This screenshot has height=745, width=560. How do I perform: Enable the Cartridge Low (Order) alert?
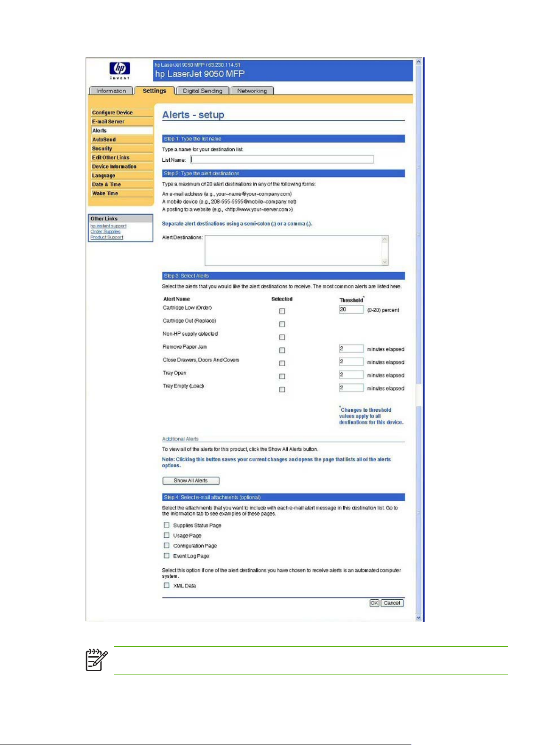click(282, 311)
